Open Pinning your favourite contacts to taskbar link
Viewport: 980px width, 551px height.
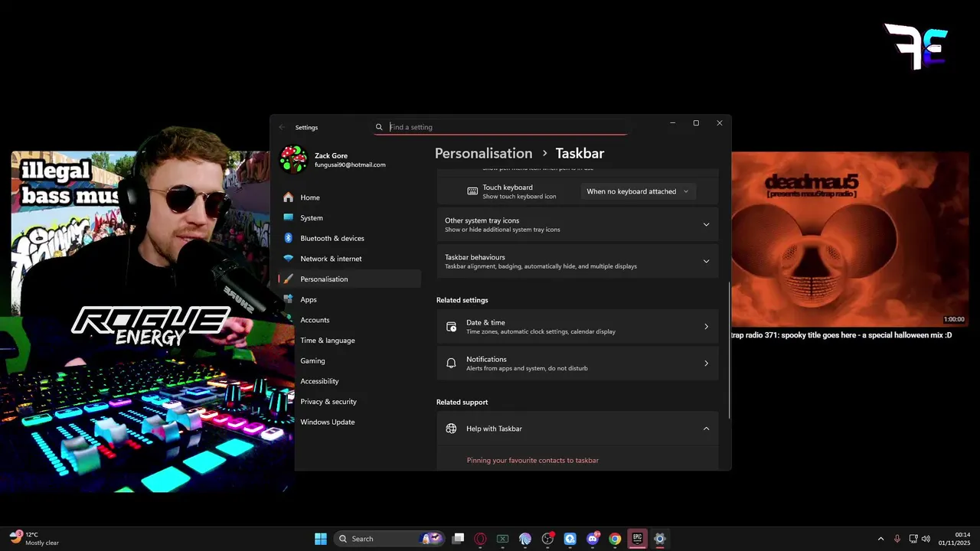(533, 461)
